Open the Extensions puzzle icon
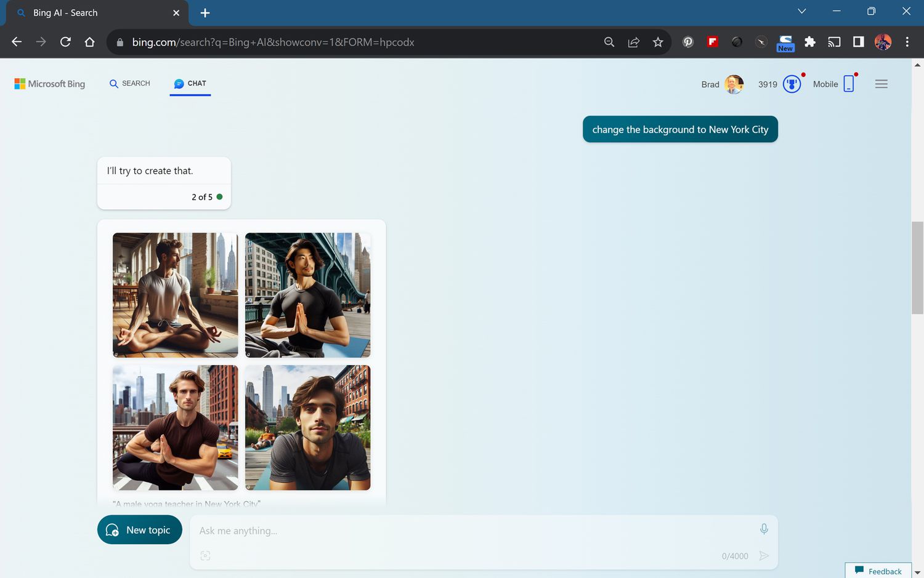 click(810, 42)
